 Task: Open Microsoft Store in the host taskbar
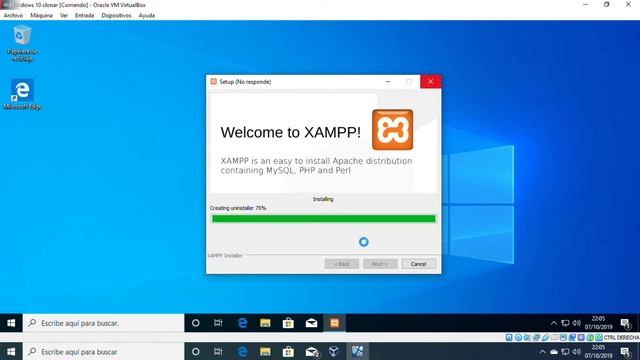288,351
